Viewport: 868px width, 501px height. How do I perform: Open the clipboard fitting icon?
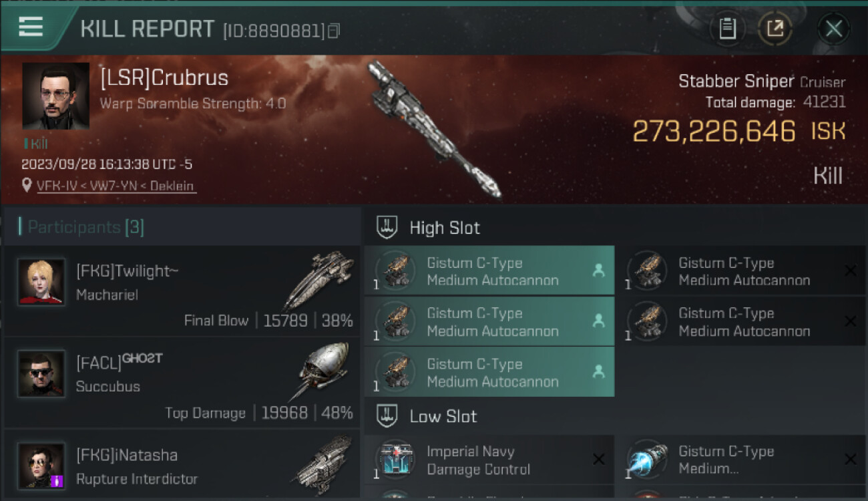tap(727, 29)
